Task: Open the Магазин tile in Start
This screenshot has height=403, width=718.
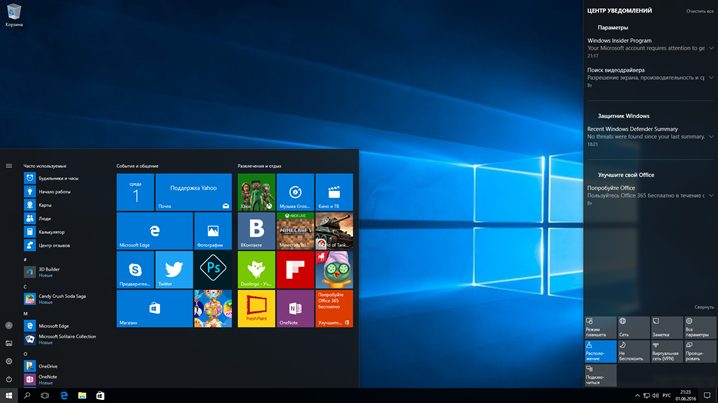Action: coord(155,309)
